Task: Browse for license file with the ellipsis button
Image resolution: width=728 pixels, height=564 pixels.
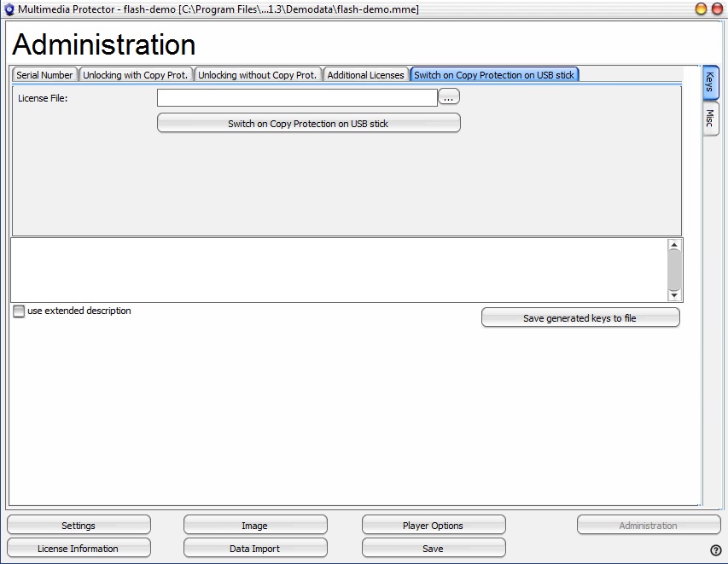Action: (x=449, y=97)
